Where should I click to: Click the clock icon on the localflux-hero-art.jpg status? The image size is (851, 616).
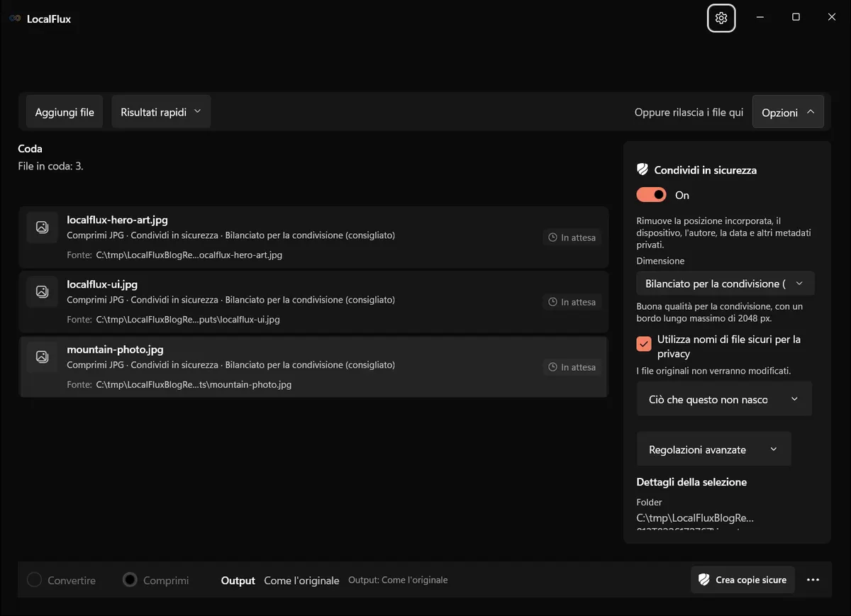pyautogui.click(x=553, y=237)
